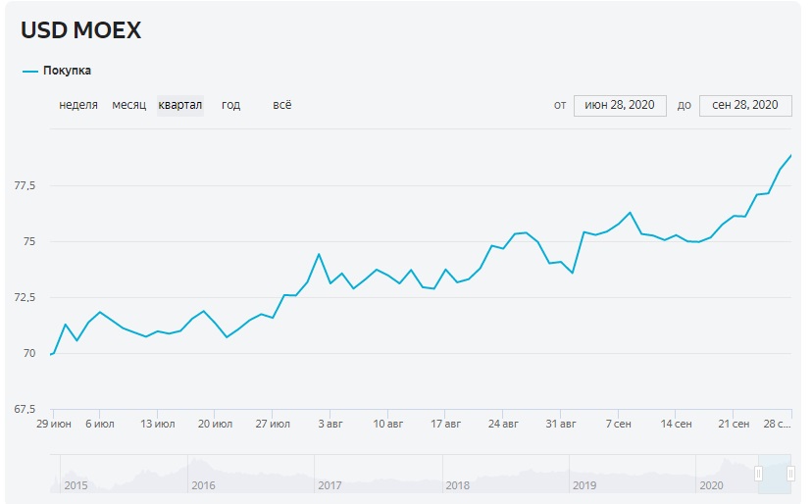Click the 3 авг peak on the line

tap(319, 254)
